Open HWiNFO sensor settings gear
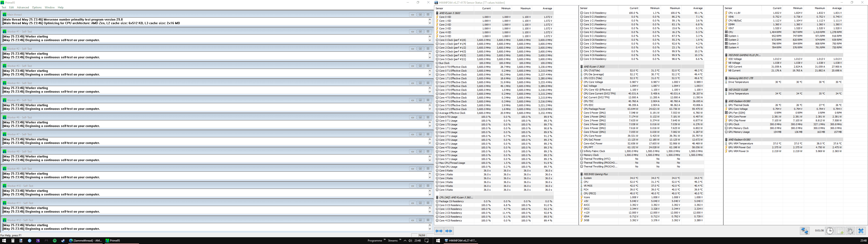 [x=850, y=231]
